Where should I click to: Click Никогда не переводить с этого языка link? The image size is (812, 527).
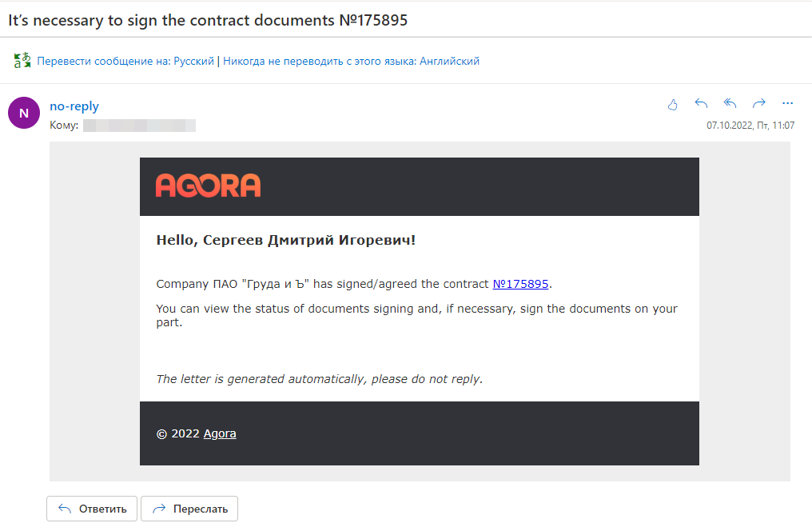[x=351, y=61]
